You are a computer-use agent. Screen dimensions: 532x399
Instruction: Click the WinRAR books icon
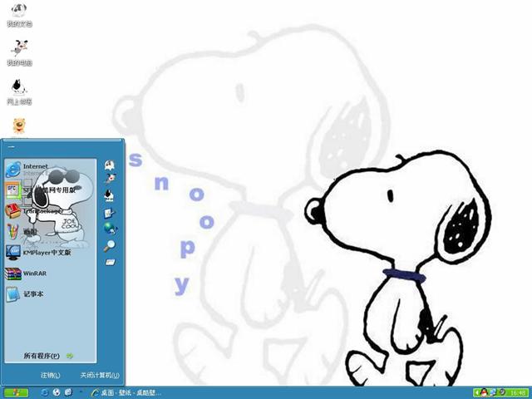13,273
